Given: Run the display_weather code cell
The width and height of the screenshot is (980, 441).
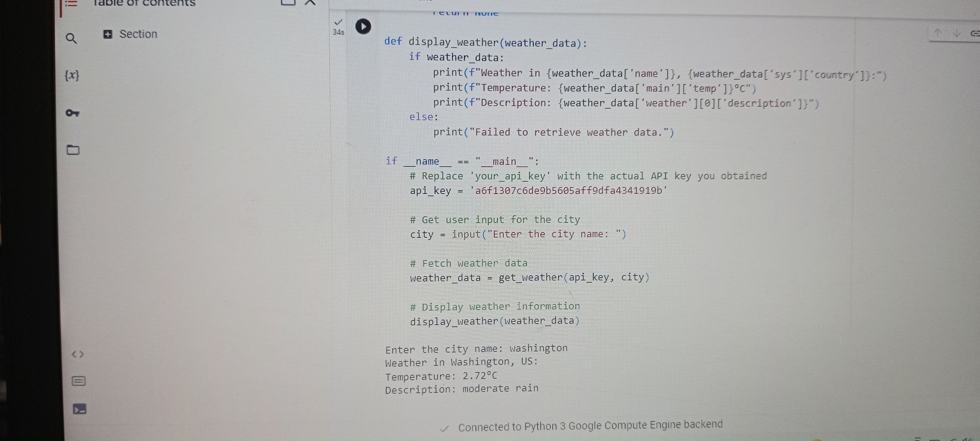Looking at the screenshot, I should 363,27.
